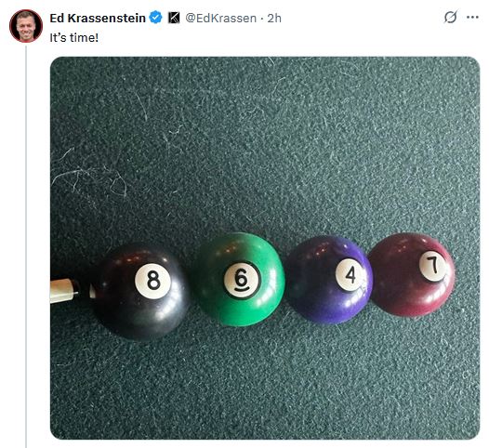This screenshot has width=489, height=448.
Task: Click the "It's time!" post text
Action: tap(74, 38)
